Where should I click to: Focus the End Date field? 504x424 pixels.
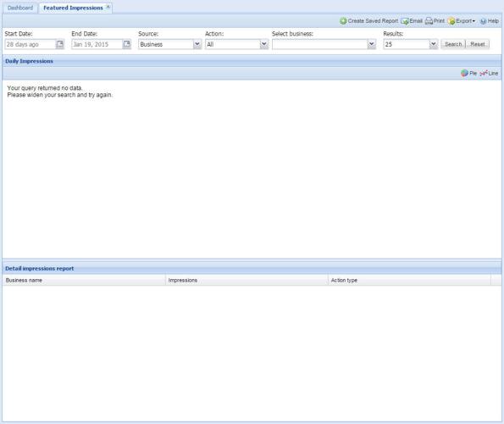tap(97, 44)
